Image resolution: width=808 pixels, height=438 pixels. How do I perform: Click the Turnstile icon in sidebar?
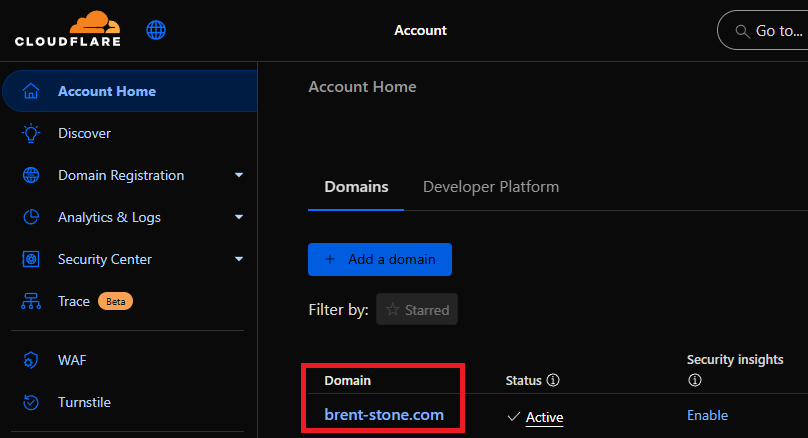(31, 402)
